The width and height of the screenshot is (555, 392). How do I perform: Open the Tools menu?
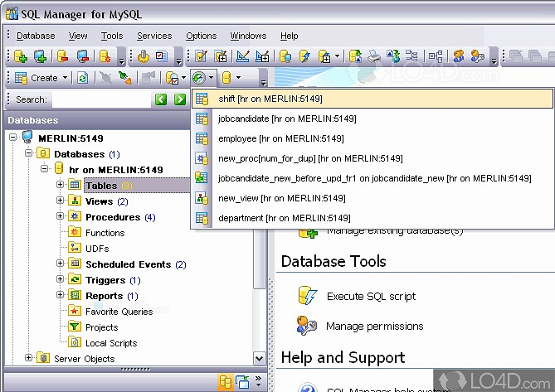coord(112,36)
